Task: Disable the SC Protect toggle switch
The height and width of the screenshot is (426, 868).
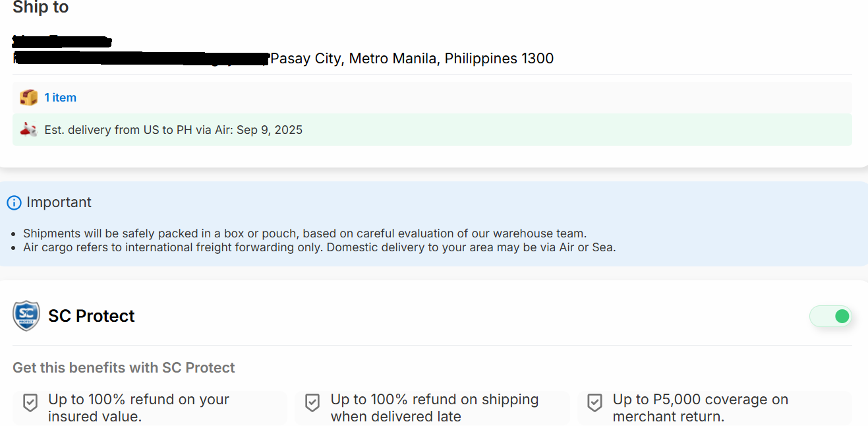Action: [831, 317]
